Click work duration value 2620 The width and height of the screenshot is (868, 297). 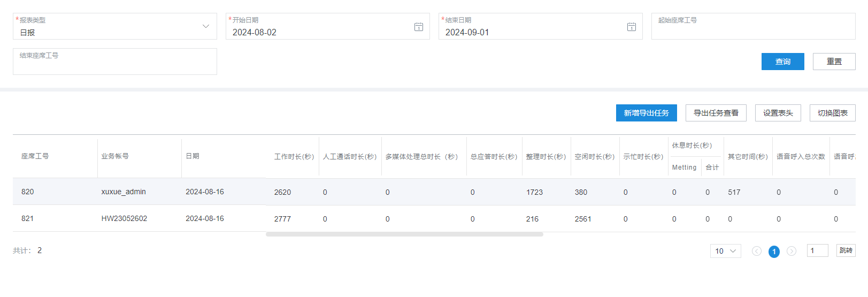coord(282,192)
